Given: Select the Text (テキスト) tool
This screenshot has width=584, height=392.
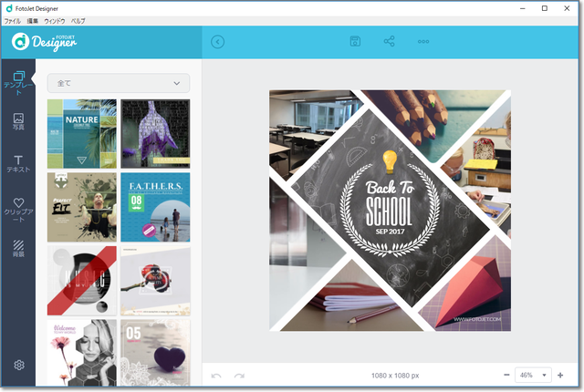Looking at the screenshot, I should (x=18, y=164).
